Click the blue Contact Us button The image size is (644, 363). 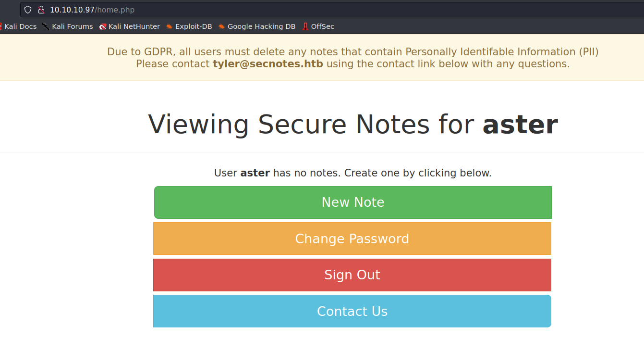[352, 311]
